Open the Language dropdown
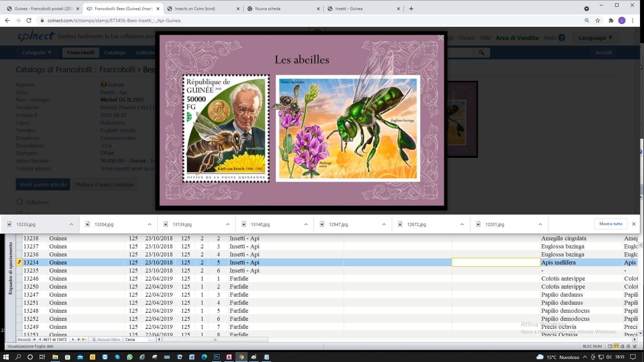This screenshot has height=362, width=644. tap(595, 38)
